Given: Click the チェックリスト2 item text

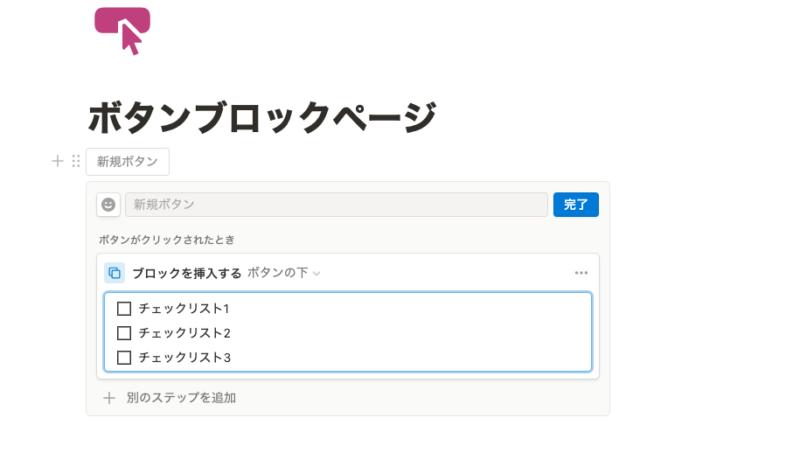Looking at the screenshot, I should (185, 333).
